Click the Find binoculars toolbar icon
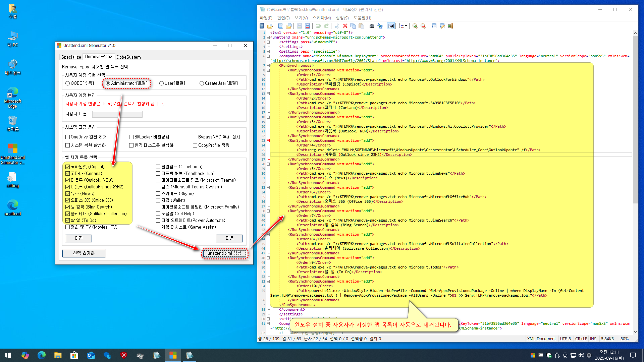 (372, 26)
